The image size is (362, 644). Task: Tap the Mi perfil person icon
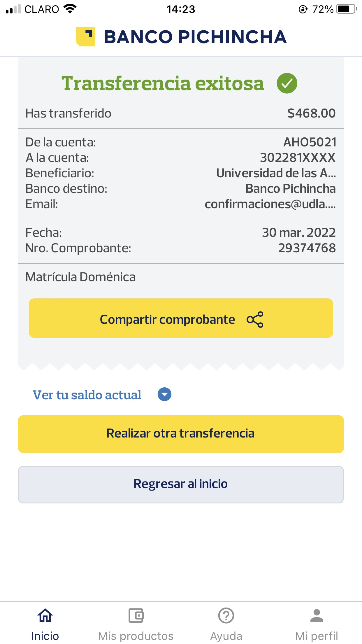[317, 615]
